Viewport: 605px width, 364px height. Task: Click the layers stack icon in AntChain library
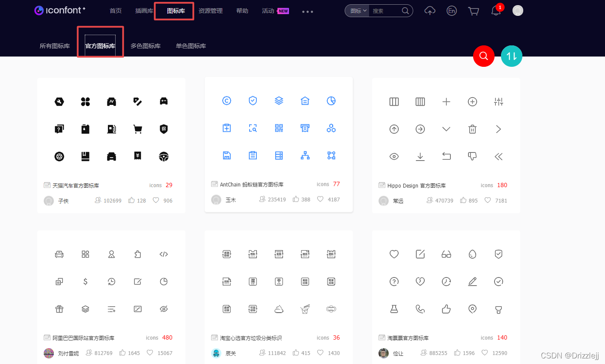point(279,101)
